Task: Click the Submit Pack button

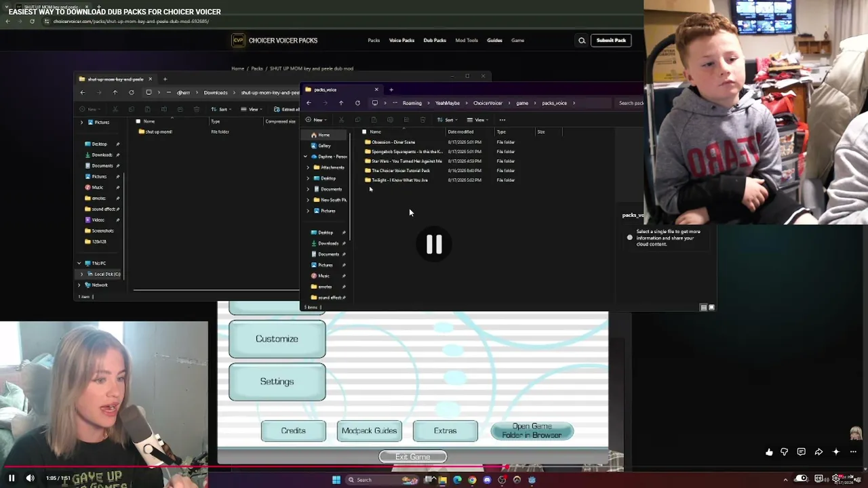Action: pos(611,41)
